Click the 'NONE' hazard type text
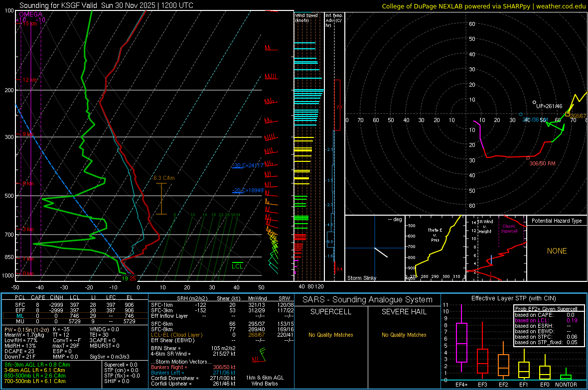Screen dimensions: 588x390 [x=557, y=251]
